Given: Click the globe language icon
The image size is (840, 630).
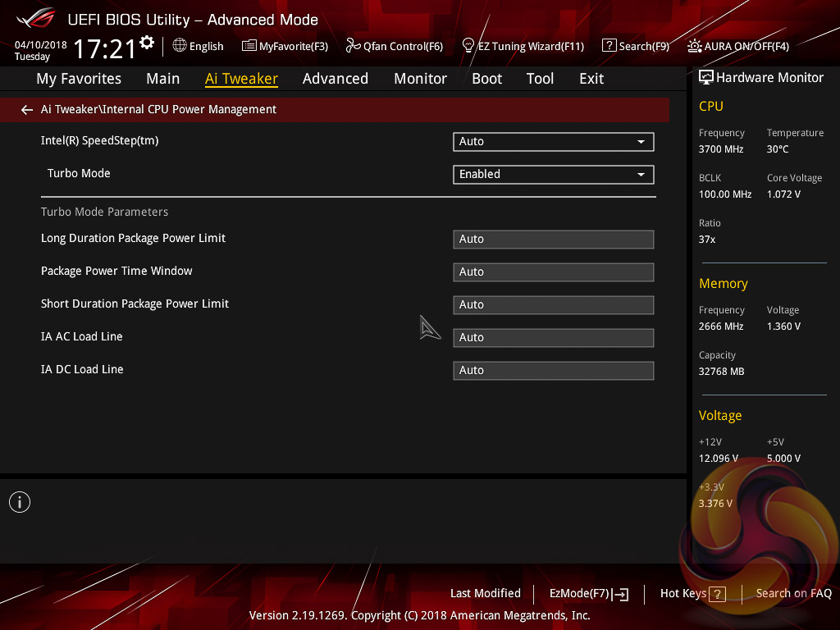Looking at the screenshot, I should point(180,46).
